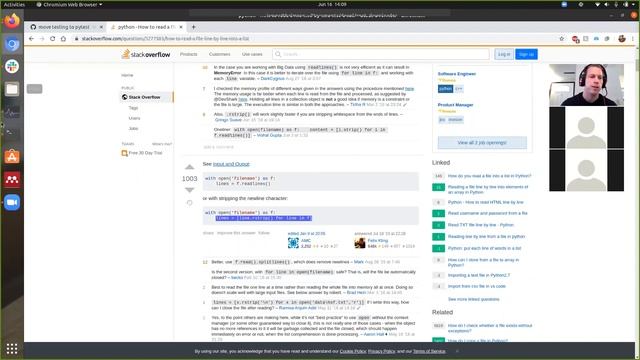Go to the browser home page

click(x=63, y=38)
